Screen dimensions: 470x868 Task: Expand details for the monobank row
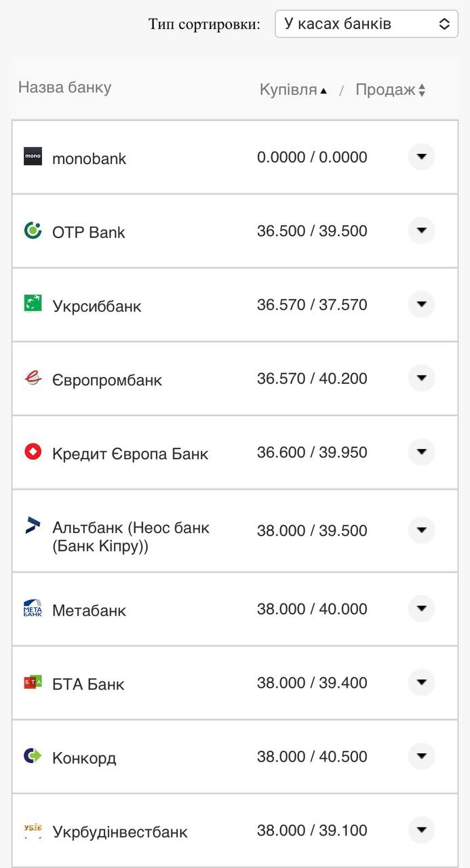point(421,157)
